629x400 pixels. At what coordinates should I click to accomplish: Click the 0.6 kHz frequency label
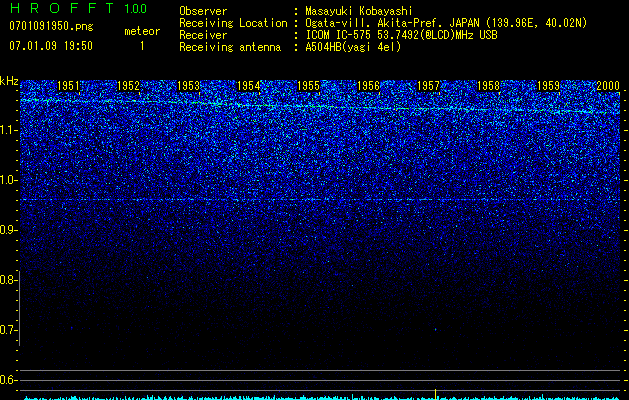[x=8, y=380]
